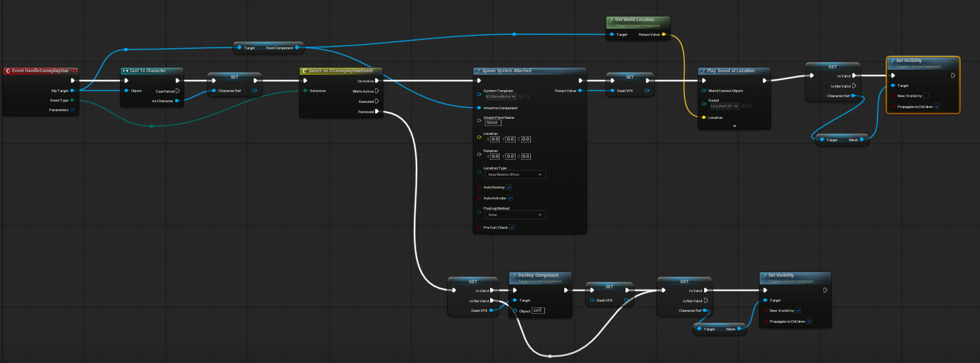Click reroute node on My Target wire
This screenshot has height=363, width=980.
pos(126,49)
